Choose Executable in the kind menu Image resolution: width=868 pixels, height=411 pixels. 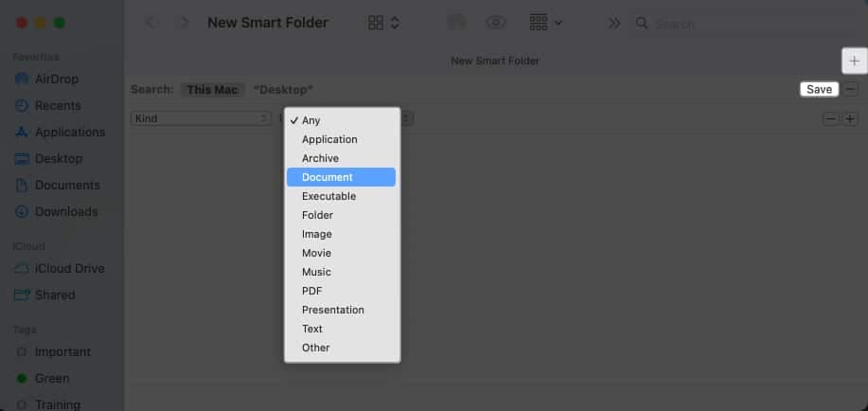(x=342, y=196)
